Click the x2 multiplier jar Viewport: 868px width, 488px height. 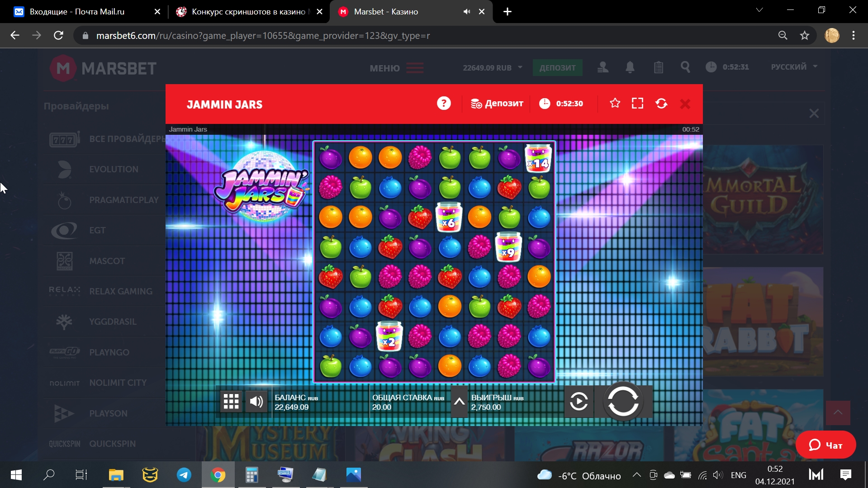(389, 336)
